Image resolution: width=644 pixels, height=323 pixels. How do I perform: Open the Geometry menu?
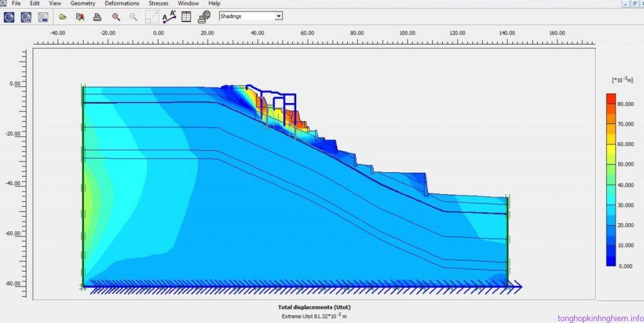(83, 4)
